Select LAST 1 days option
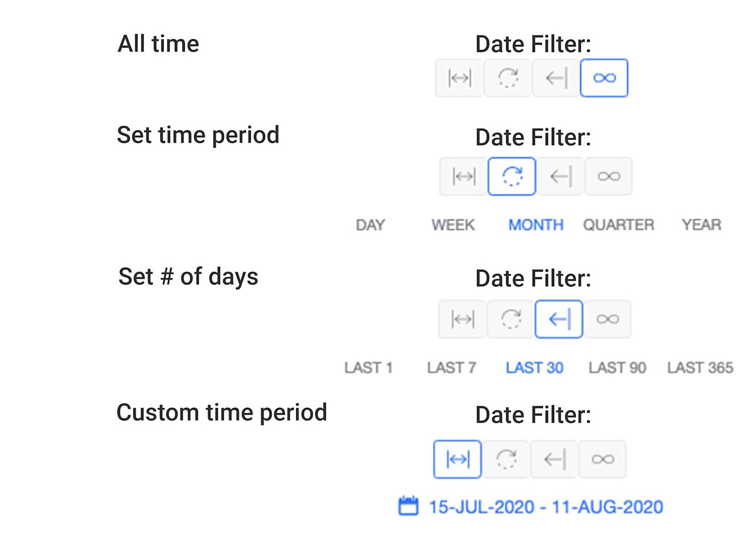The image size is (756, 540). [x=368, y=368]
